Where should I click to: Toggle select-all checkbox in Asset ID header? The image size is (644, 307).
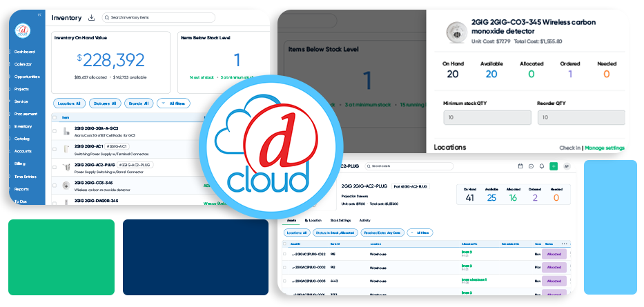[x=284, y=244]
